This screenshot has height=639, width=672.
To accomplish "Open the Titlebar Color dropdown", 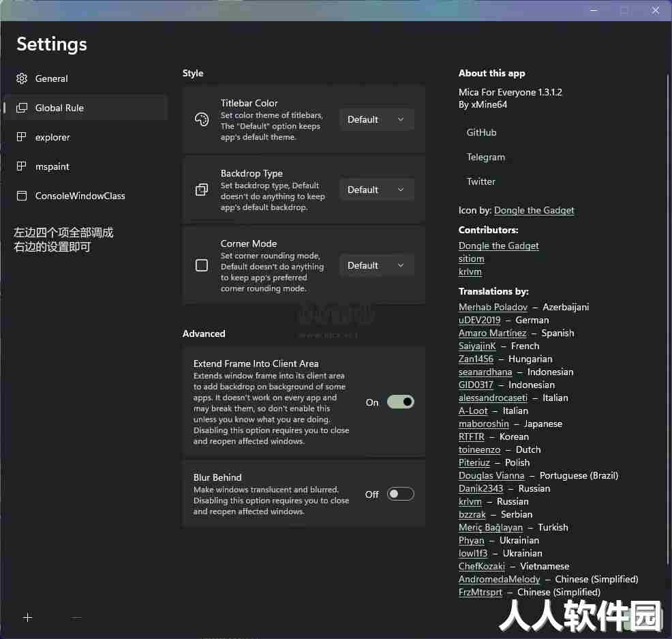I will click(377, 119).
